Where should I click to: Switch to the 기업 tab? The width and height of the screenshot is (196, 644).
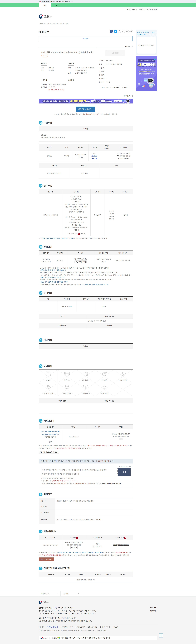58,5
